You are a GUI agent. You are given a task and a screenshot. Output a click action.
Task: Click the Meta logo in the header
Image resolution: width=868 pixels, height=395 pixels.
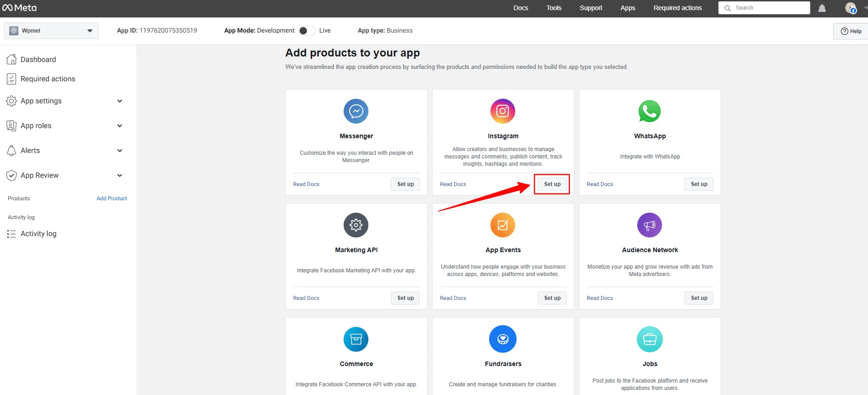click(20, 8)
